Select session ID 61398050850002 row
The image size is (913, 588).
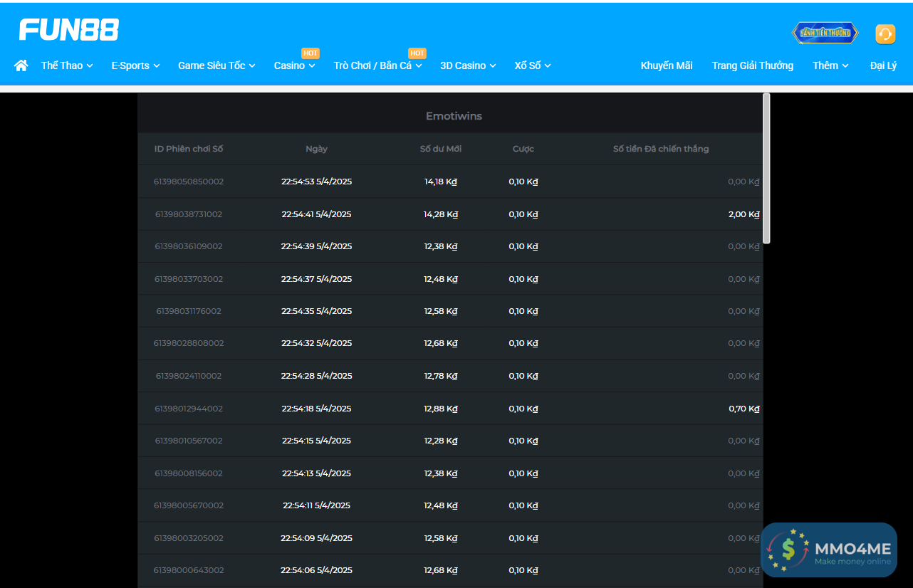coord(189,182)
